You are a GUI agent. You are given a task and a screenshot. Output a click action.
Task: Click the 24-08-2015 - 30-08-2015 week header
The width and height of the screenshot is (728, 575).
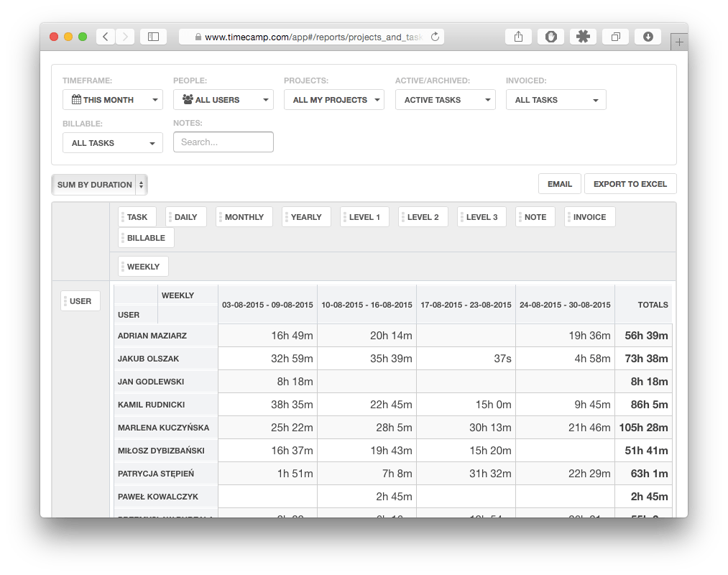[x=565, y=305]
